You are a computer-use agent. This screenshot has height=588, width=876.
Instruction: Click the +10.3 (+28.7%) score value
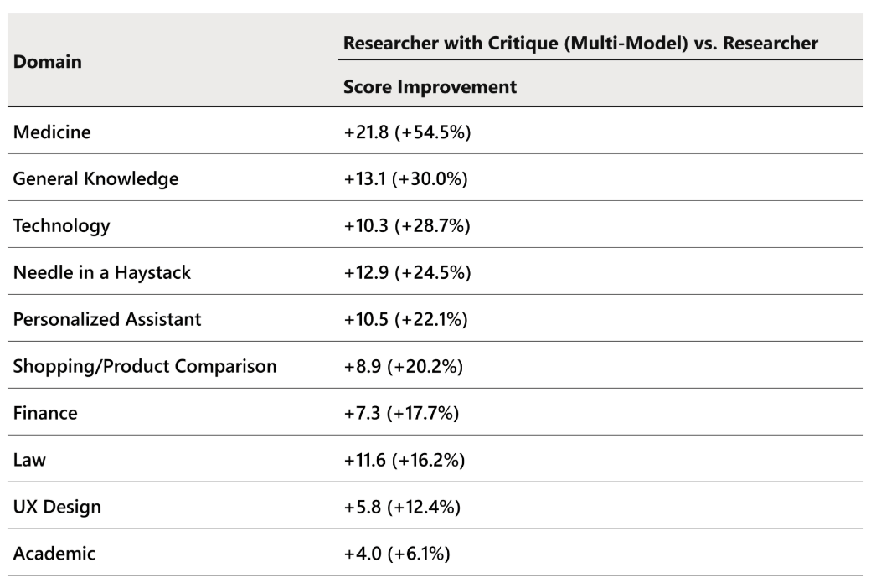tap(407, 225)
